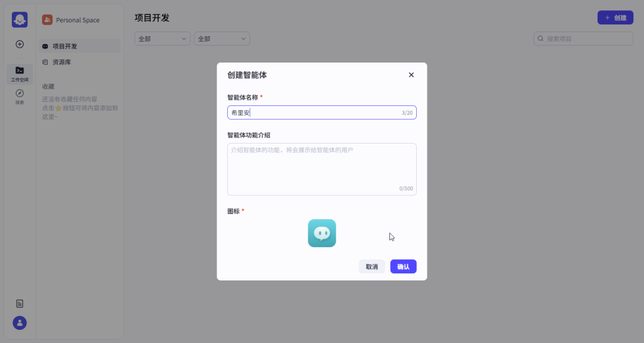Click the Coze logo icon
Image resolution: width=644 pixels, height=343 pixels.
(x=20, y=20)
